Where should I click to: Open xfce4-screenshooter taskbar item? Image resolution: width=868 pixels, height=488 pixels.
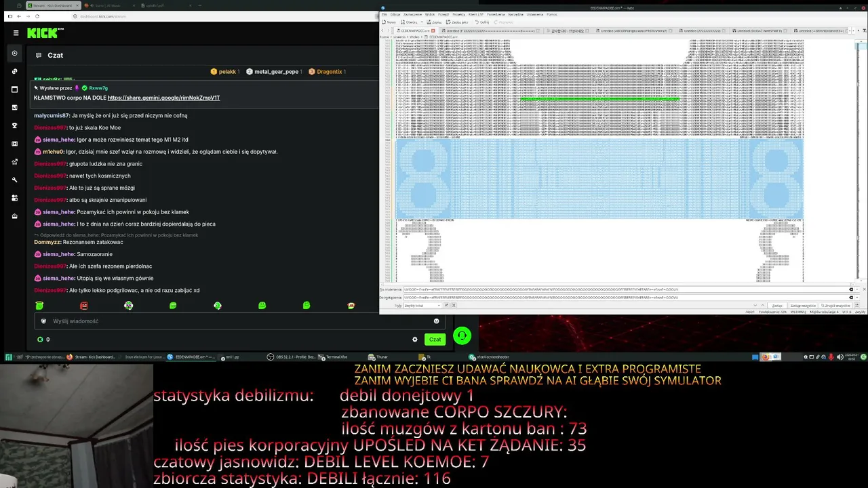(489, 357)
